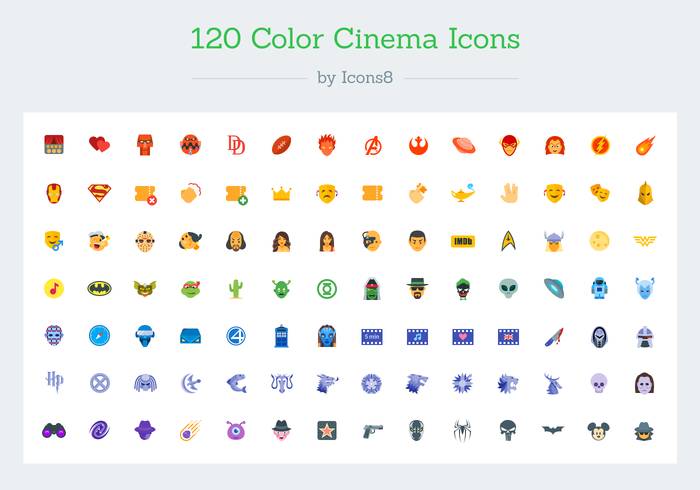Image resolution: width=700 pixels, height=490 pixels.
Task: Click the purple binoculars icon
Action: 54,431
